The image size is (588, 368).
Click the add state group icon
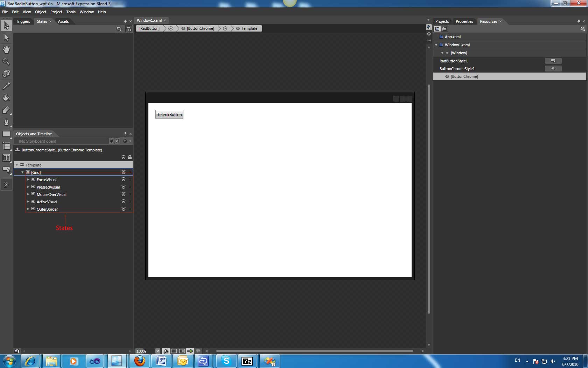(119, 29)
